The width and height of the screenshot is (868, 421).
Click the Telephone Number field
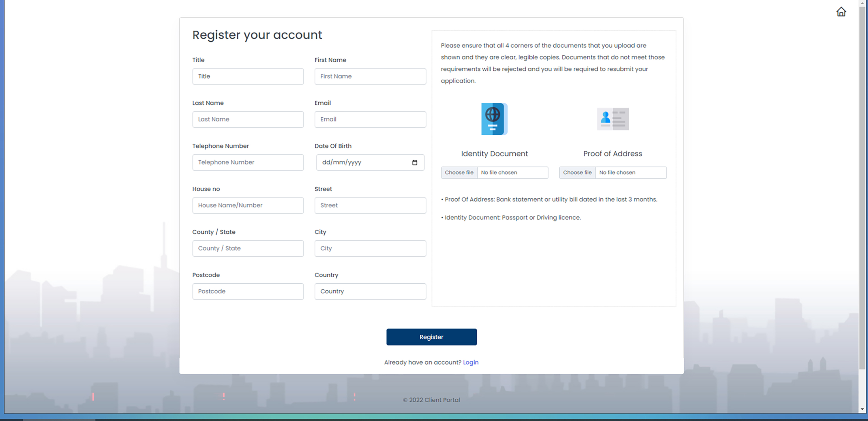pos(248,163)
